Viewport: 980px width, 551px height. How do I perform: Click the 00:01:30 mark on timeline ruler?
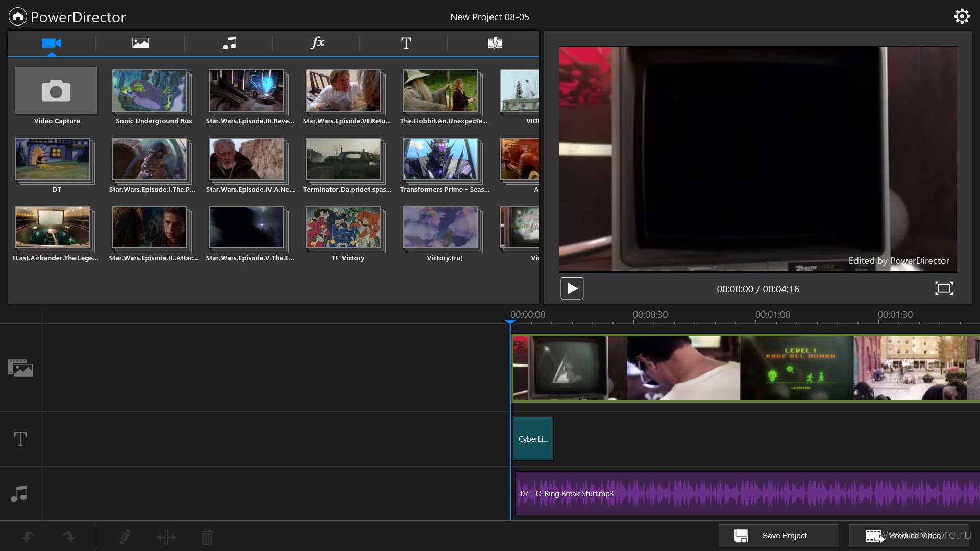[895, 315]
